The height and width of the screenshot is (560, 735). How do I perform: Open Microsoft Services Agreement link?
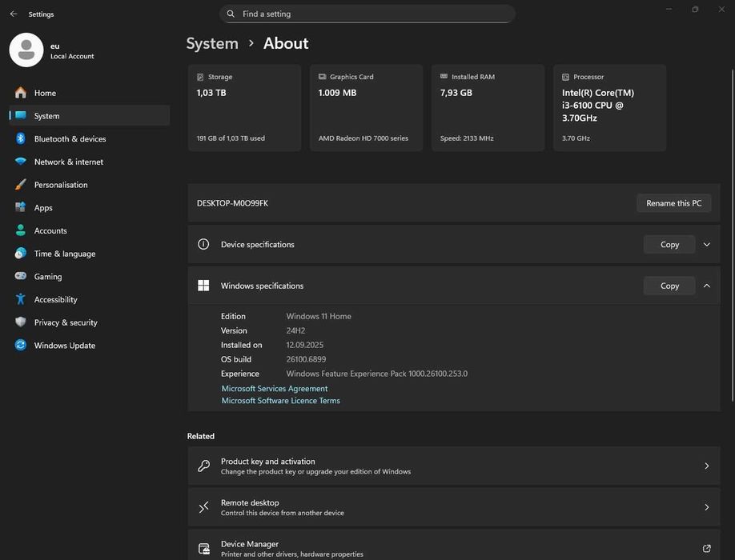(x=275, y=389)
